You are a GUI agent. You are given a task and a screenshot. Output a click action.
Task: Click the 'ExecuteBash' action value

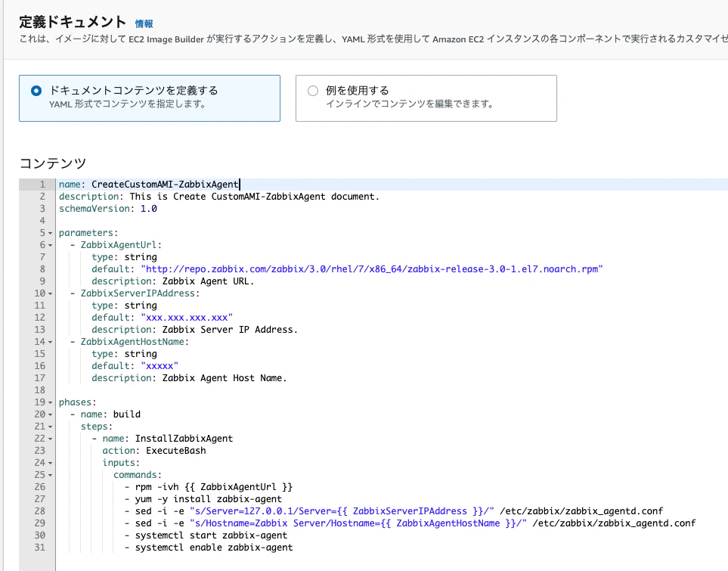click(176, 450)
